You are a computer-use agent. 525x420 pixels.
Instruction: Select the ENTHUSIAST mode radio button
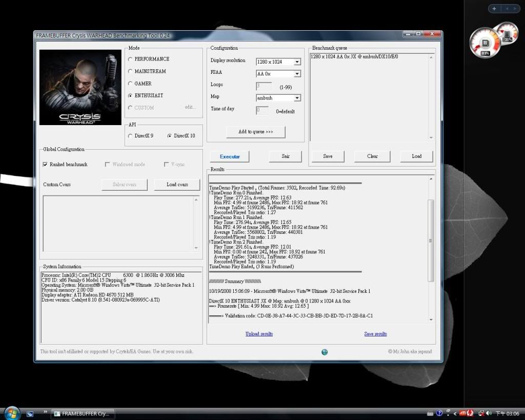(x=130, y=95)
